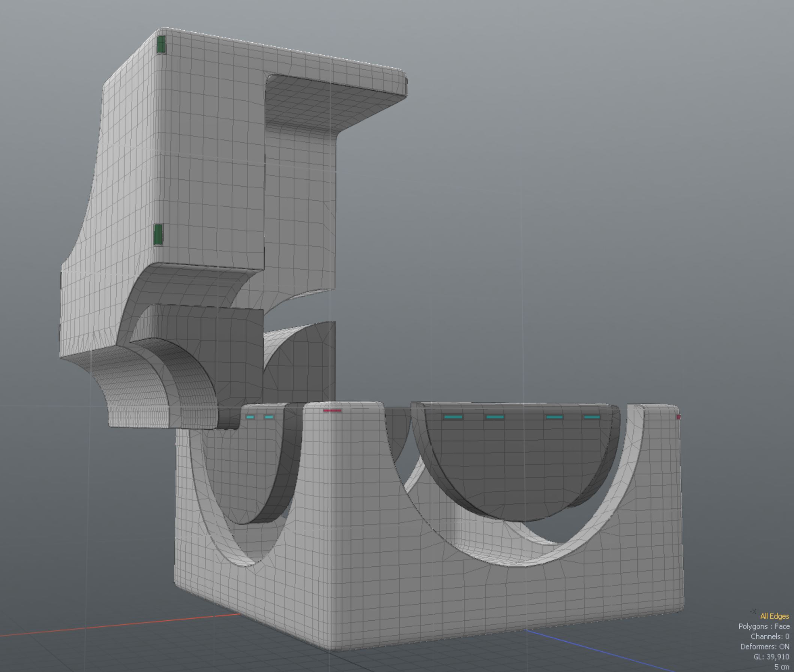Image resolution: width=794 pixels, height=672 pixels.
Task: Click first teal dash on large bowl
Action: point(453,417)
